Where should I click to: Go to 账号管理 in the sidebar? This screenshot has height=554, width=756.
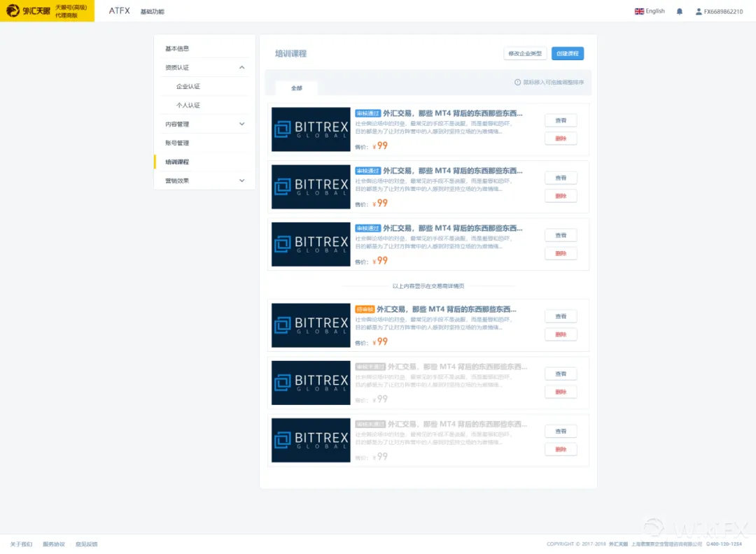(x=177, y=143)
